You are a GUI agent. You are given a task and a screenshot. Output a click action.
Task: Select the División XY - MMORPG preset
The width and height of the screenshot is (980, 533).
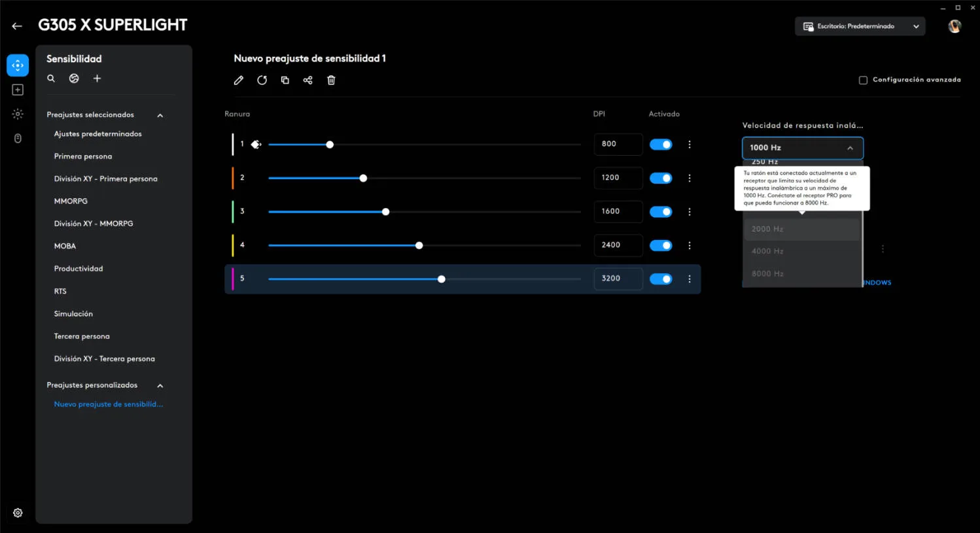coord(94,224)
